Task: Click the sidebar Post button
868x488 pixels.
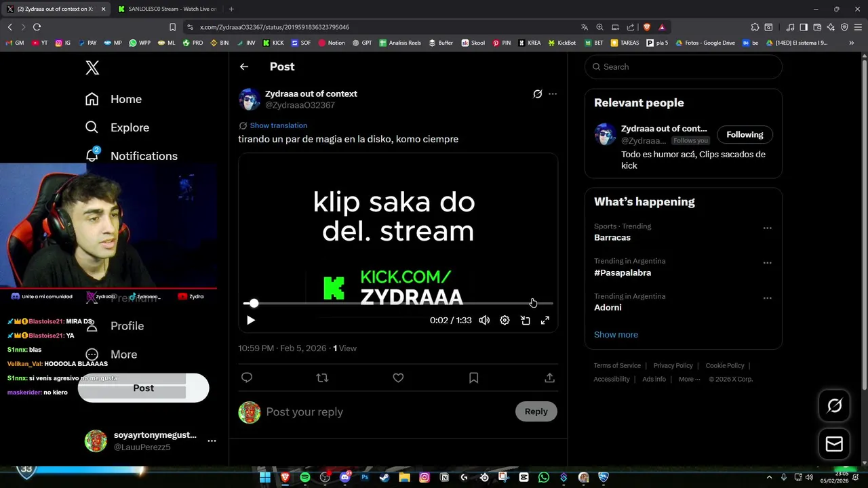Action: coord(143,388)
